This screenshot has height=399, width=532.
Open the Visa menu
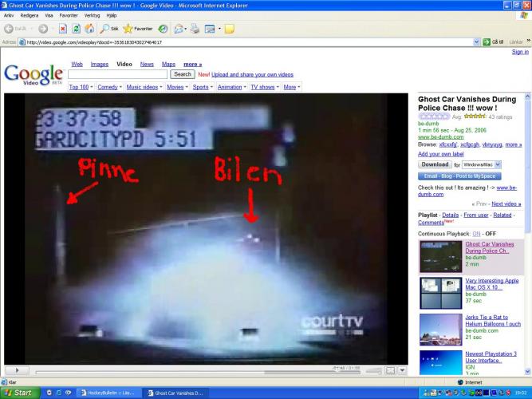[49, 16]
